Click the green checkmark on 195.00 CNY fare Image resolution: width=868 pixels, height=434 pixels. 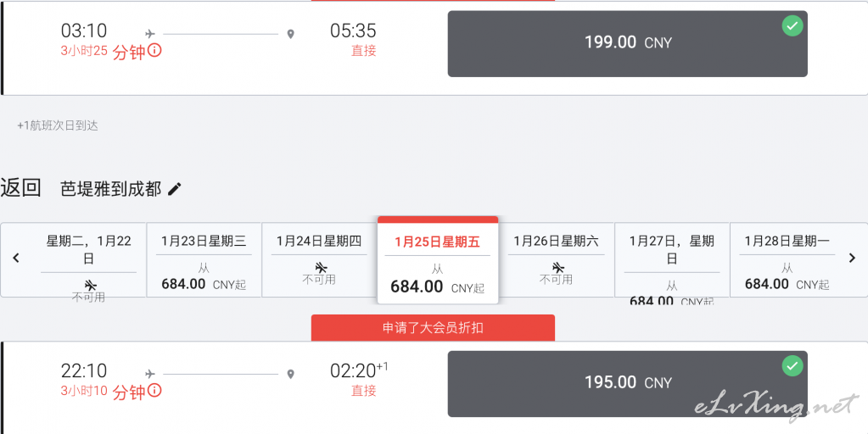click(x=792, y=365)
